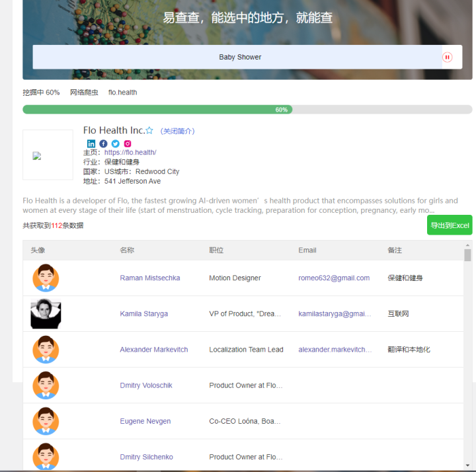Click the 互联网 note cell
The width and height of the screenshot is (476, 472).
coord(398,314)
